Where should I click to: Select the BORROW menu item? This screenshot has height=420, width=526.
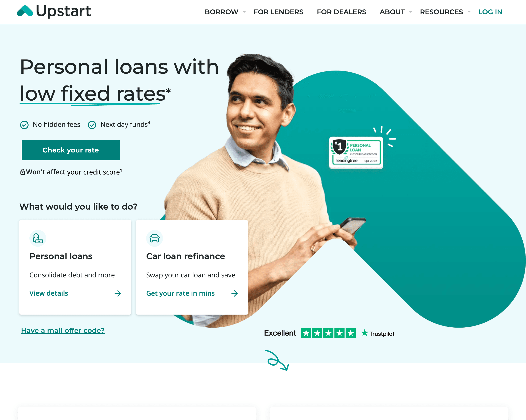(x=222, y=12)
